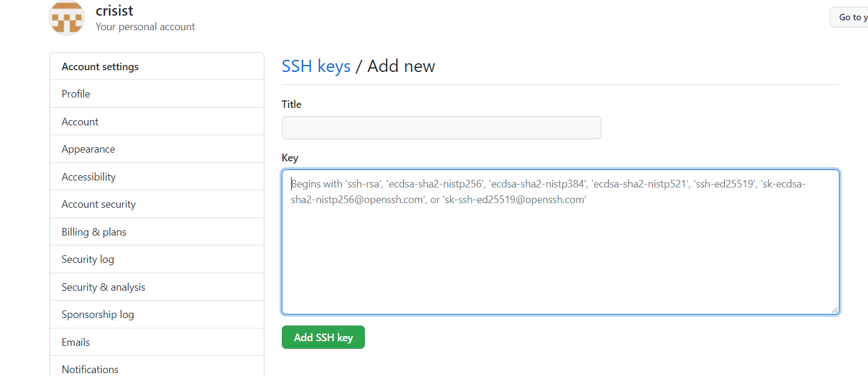Click the crisist username heading
Screen dimensions: 868x376
tap(115, 10)
